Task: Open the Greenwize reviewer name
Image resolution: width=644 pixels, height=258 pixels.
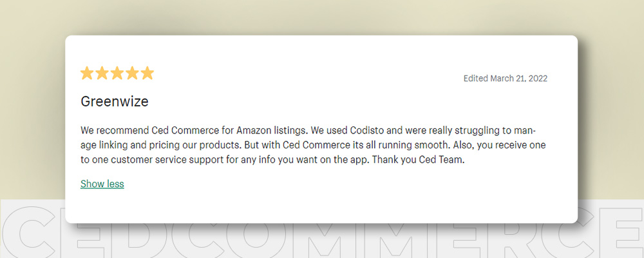Action: pyautogui.click(x=114, y=101)
